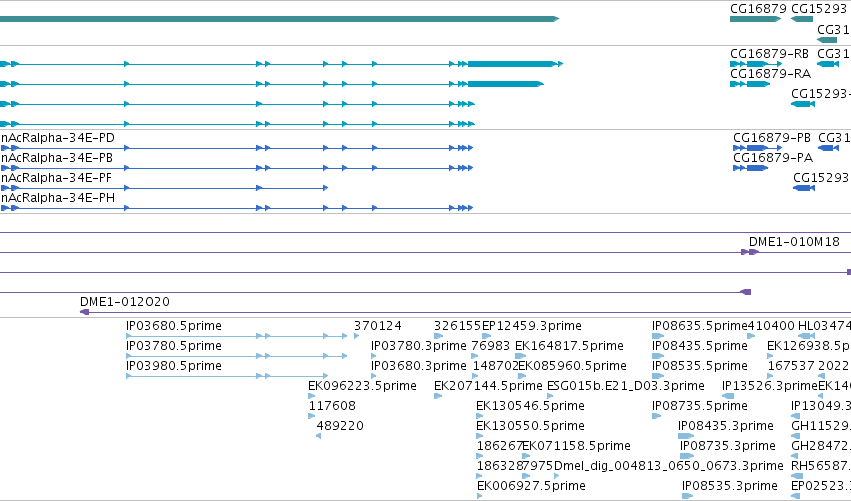
Task: Click the feature labeled 410400
Action: (751, 336)
